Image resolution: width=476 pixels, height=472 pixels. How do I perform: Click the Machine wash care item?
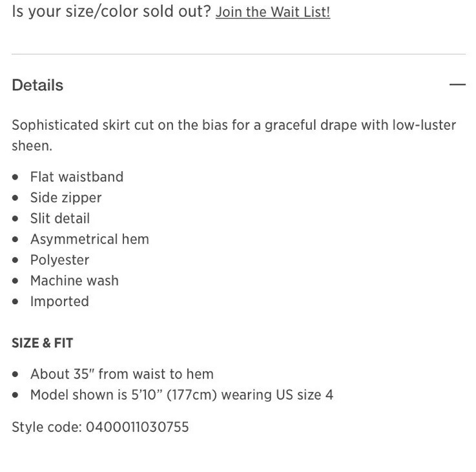[74, 280]
